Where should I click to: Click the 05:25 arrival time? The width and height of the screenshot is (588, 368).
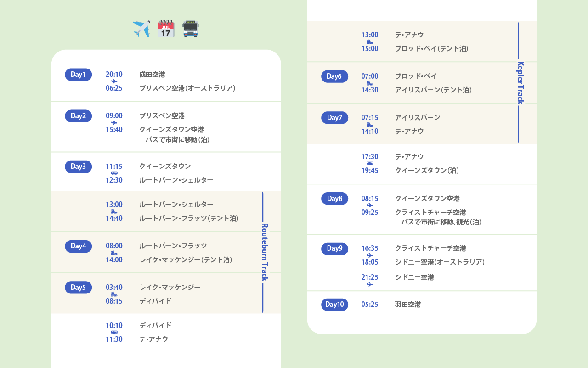[370, 305]
